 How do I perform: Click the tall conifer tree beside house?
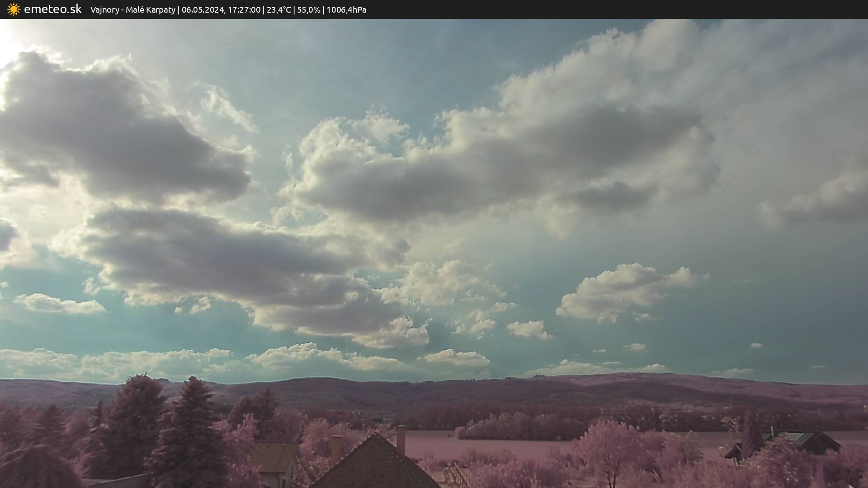[x=190, y=429]
